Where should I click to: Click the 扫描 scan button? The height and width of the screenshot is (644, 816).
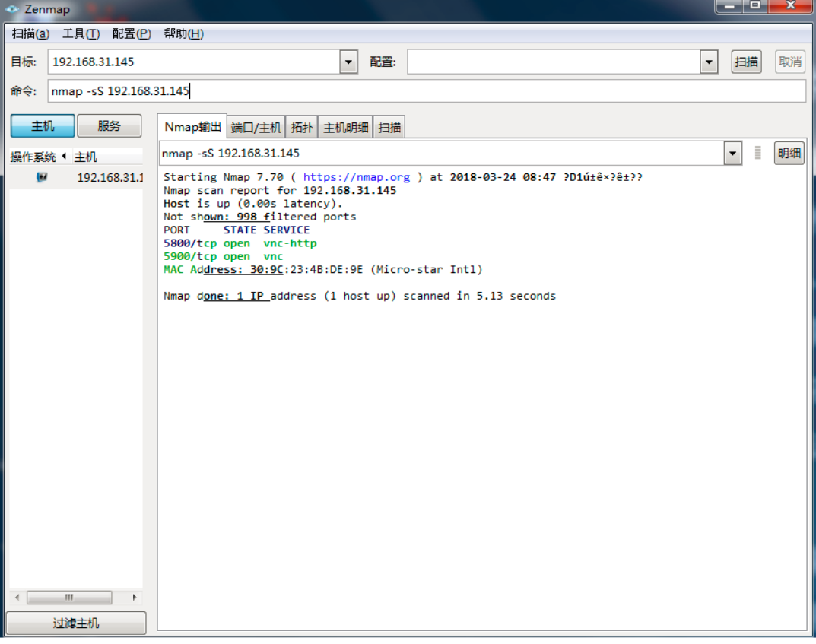746,62
